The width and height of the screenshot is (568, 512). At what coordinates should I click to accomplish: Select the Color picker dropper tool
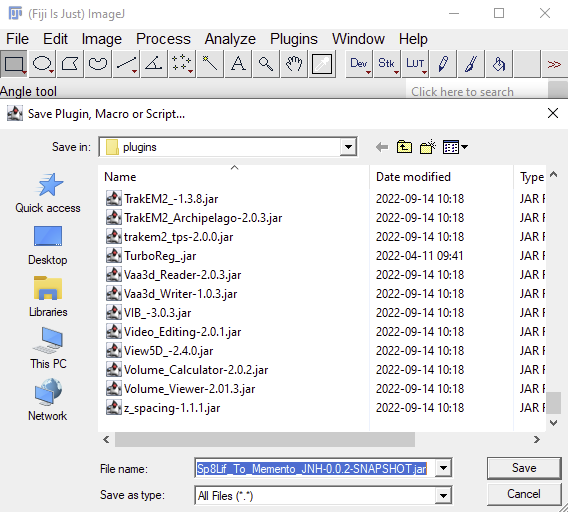[x=322, y=64]
